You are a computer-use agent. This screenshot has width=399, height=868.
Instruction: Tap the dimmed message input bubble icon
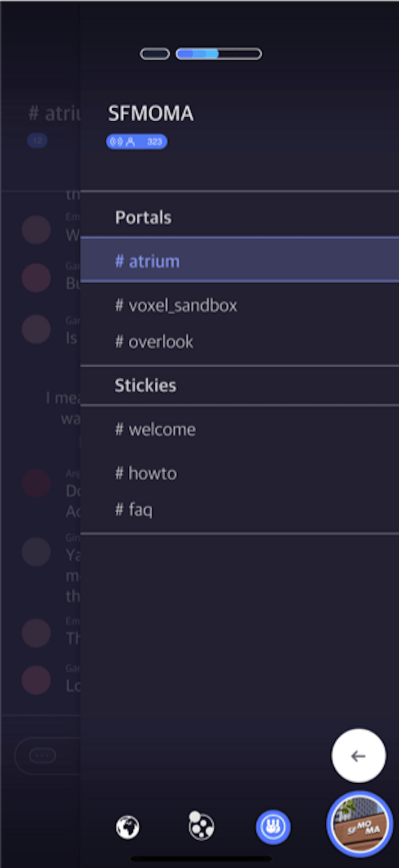tap(42, 756)
